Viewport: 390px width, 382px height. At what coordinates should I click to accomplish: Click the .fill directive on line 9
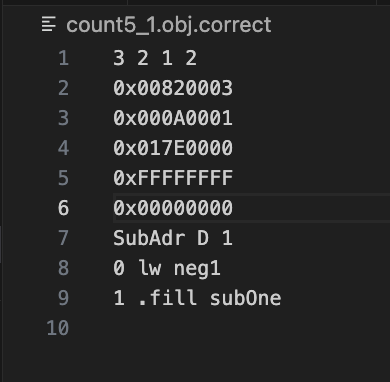167,298
